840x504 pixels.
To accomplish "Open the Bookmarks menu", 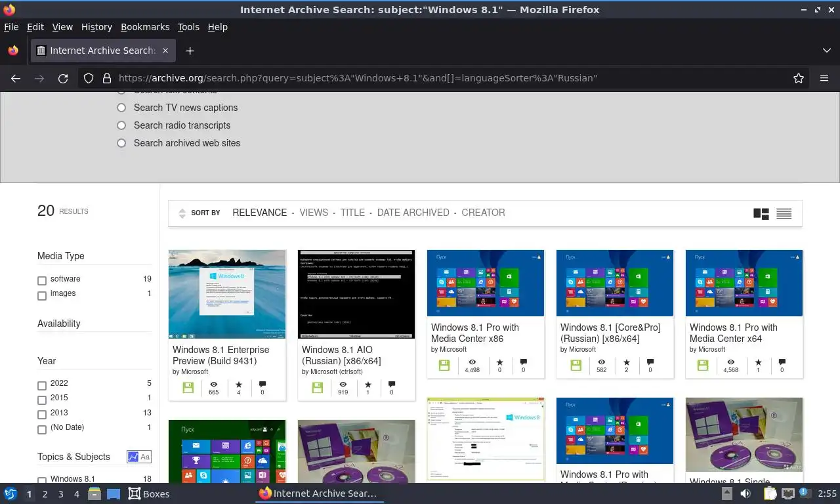I will pyautogui.click(x=145, y=27).
